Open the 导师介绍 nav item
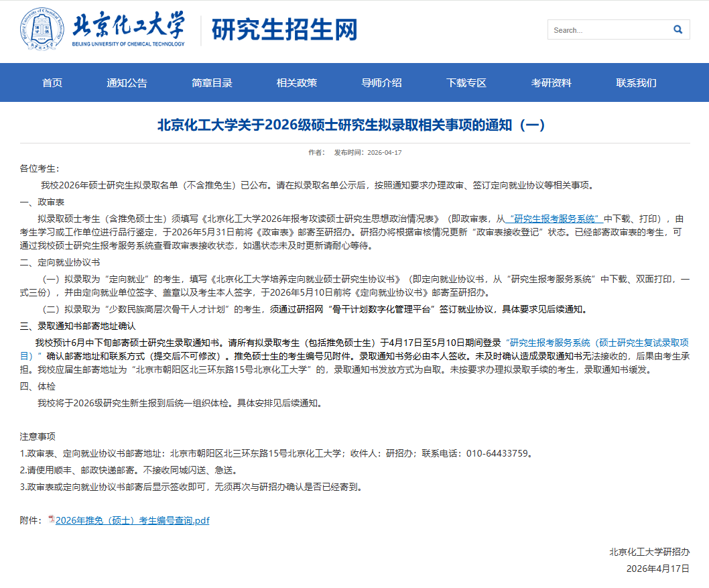709x588 pixels. tap(381, 82)
